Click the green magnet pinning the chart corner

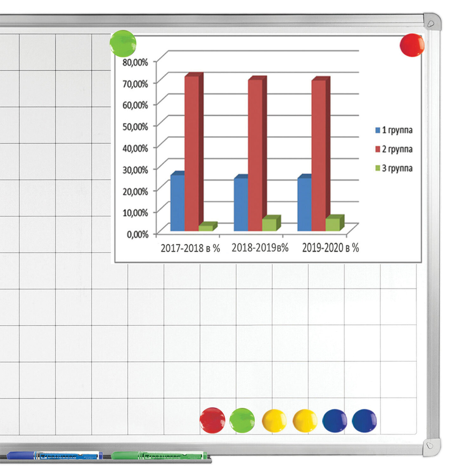[x=123, y=43]
